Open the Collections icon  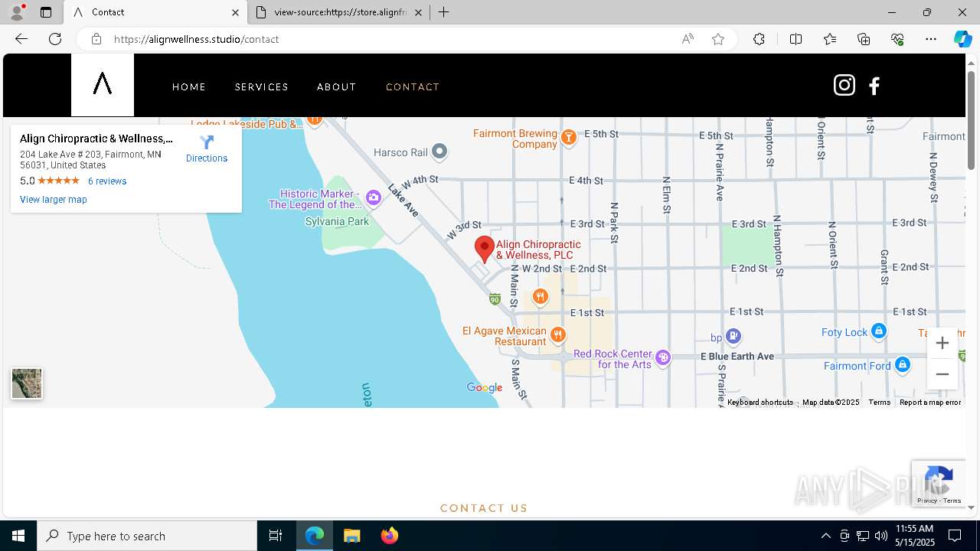click(x=864, y=39)
